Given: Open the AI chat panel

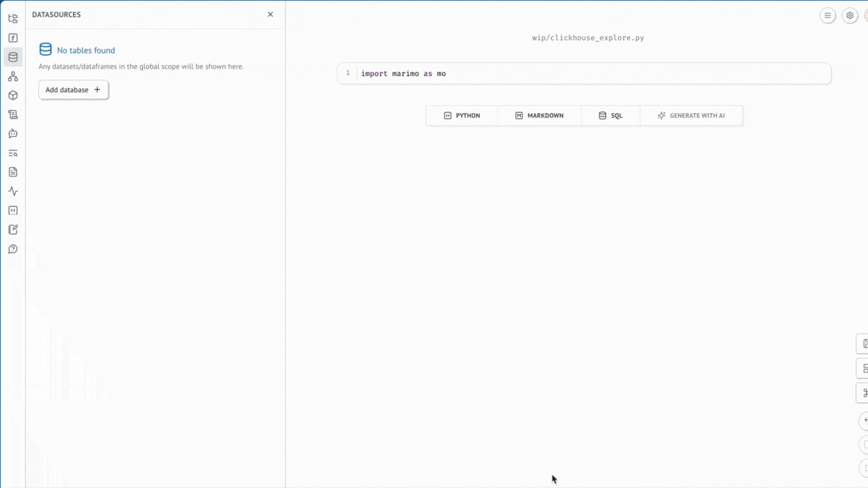Looking at the screenshot, I should tap(12, 133).
